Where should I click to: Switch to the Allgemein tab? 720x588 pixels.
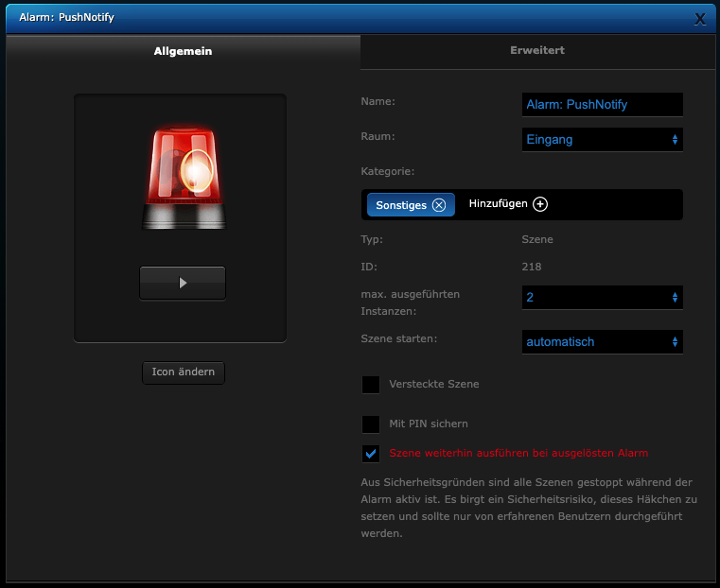(183, 51)
